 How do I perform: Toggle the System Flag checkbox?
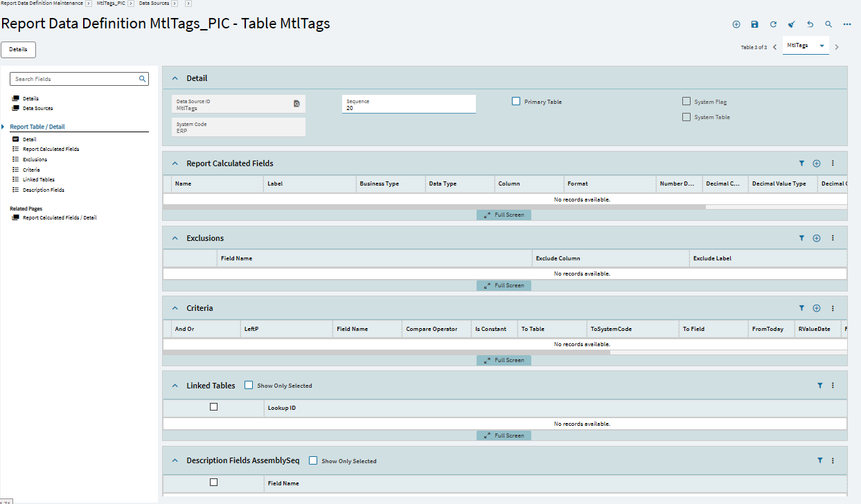pyautogui.click(x=686, y=101)
